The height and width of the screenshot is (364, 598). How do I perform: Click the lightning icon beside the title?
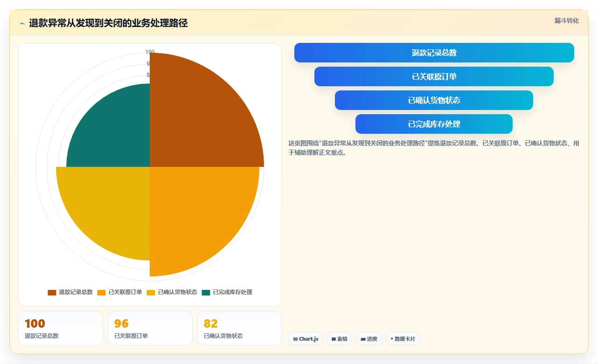pyautogui.click(x=22, y=23)
